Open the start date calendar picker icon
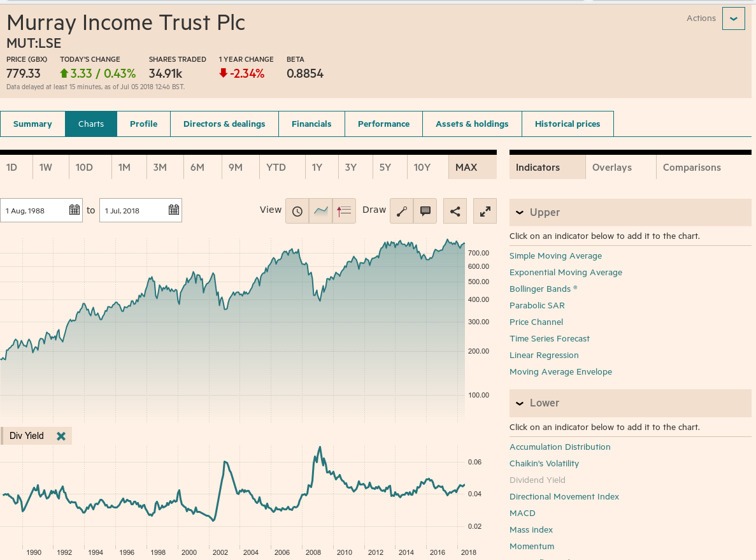 pos(75,210)
